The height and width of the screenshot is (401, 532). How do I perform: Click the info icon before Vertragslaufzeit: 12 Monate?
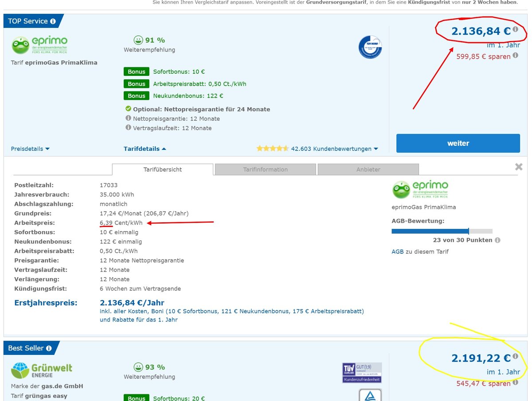click(x=129, y=127)
